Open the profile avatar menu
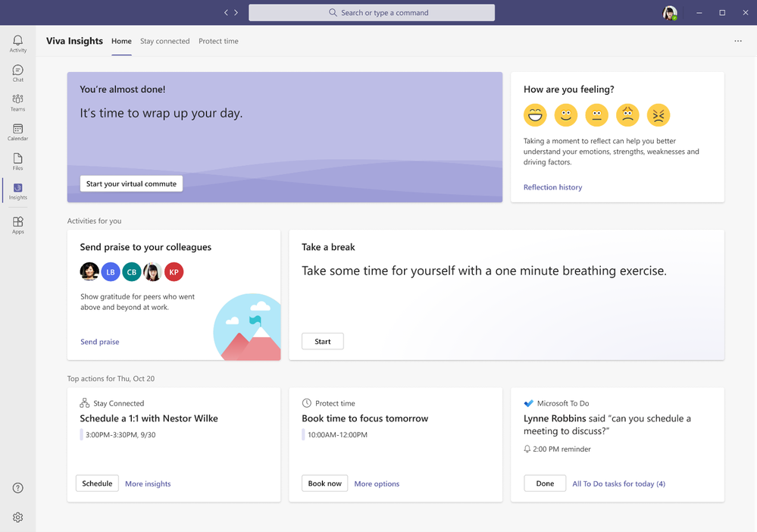 pyautogui.click(x=670, y=13)
